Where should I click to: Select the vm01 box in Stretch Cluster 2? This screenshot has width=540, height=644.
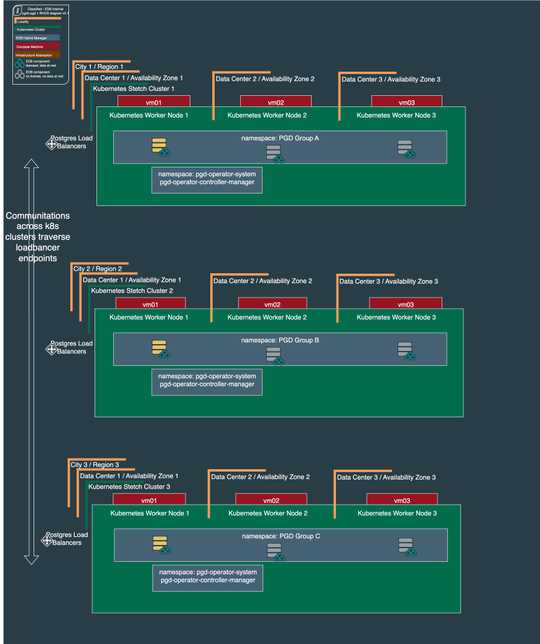[150, 304]
